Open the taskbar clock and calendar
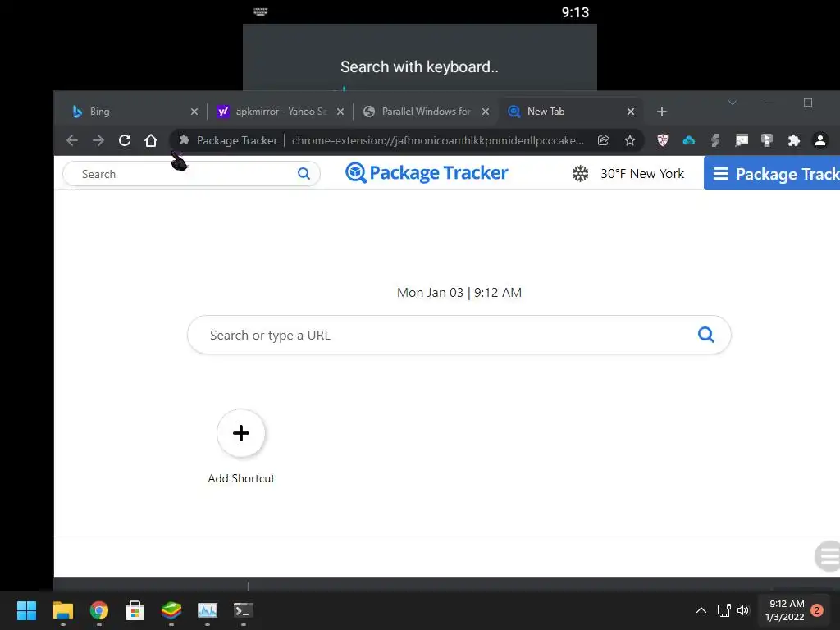Viewport: 840px width, 630px height. tap(785, 610)
